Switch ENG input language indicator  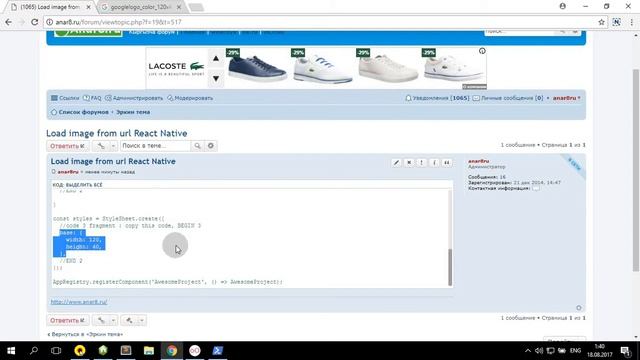tap(575, 351)
